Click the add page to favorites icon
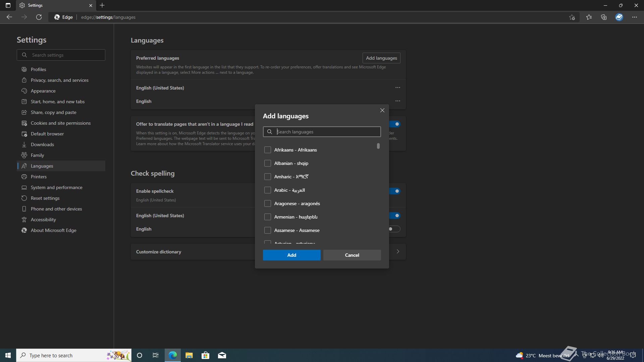The image size is (644, 362). 572,17
